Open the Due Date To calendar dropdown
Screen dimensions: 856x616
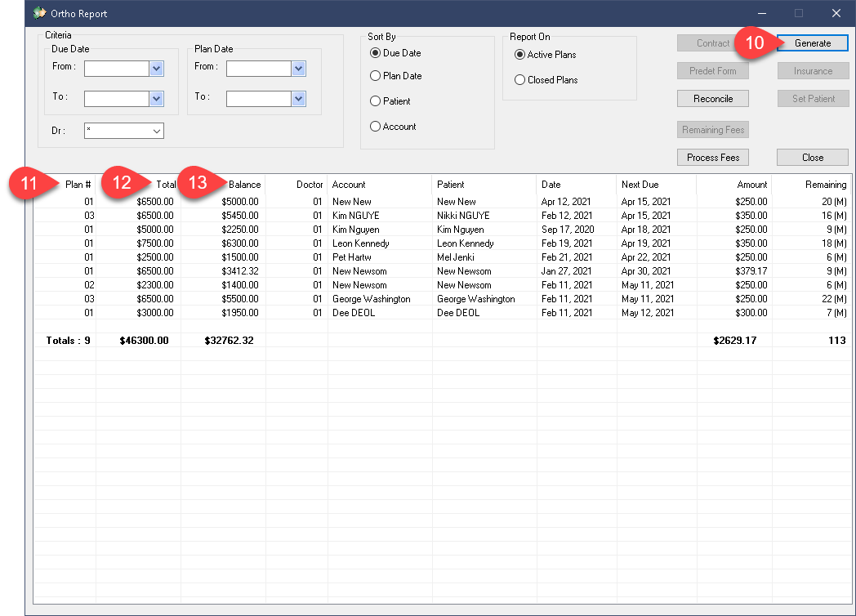157,99
